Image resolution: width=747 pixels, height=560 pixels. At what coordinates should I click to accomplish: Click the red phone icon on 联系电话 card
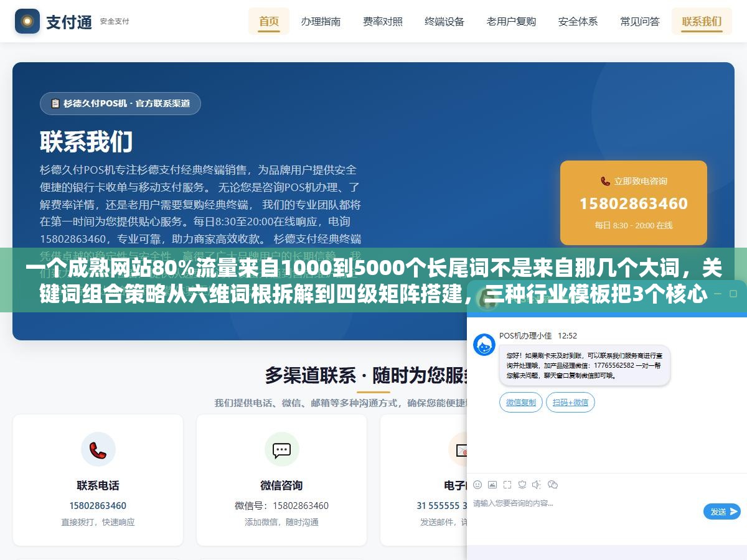(x=98, y=449)
